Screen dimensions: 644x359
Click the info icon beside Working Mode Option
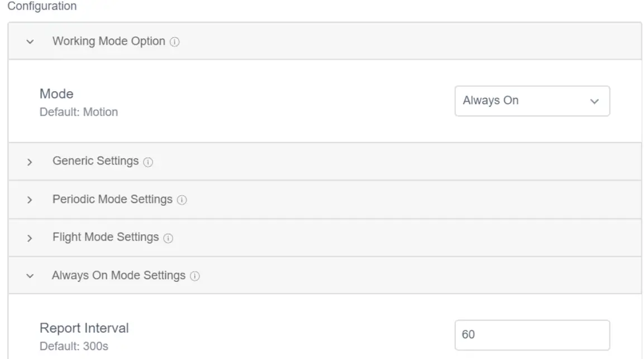(x=174, y=42)
